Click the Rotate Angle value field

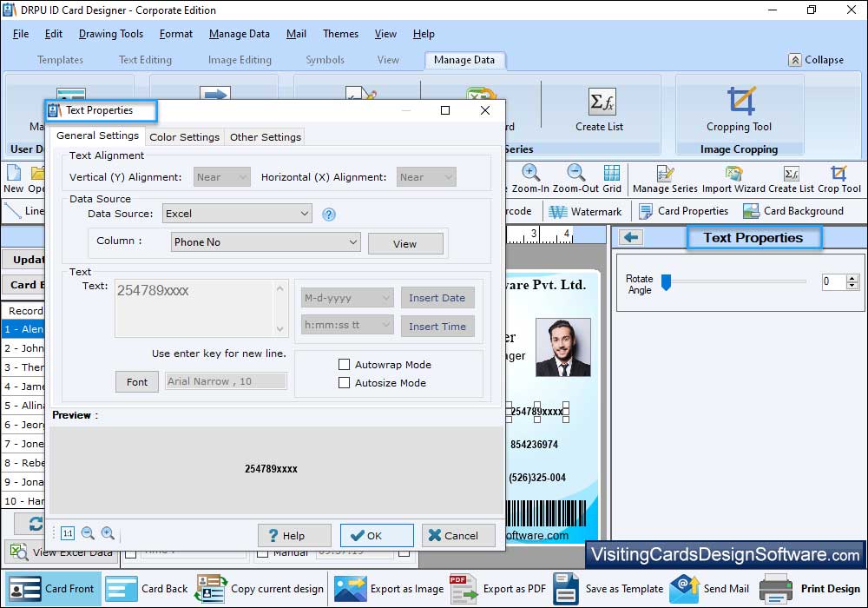833,281
